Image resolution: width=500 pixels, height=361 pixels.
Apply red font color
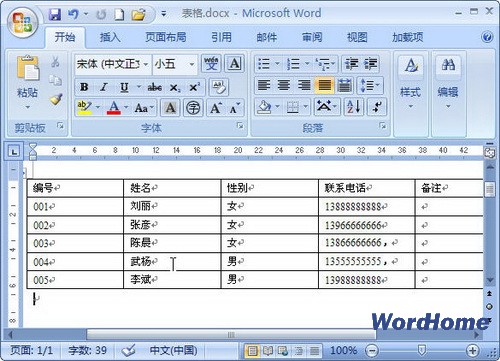(x=114, y=107)
